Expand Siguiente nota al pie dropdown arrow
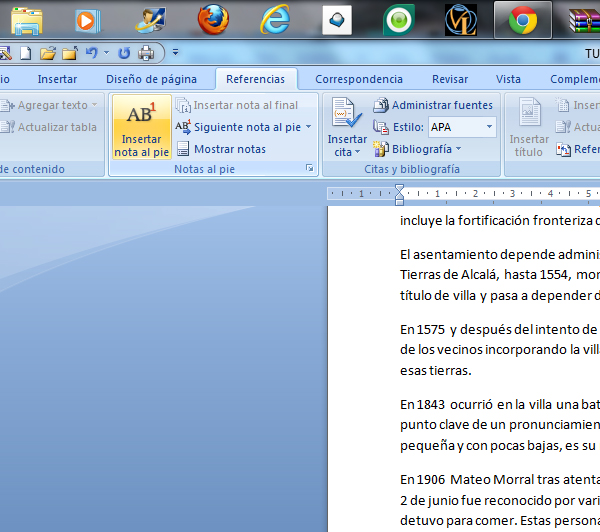The image size is (600, 532). coord(308,127)
